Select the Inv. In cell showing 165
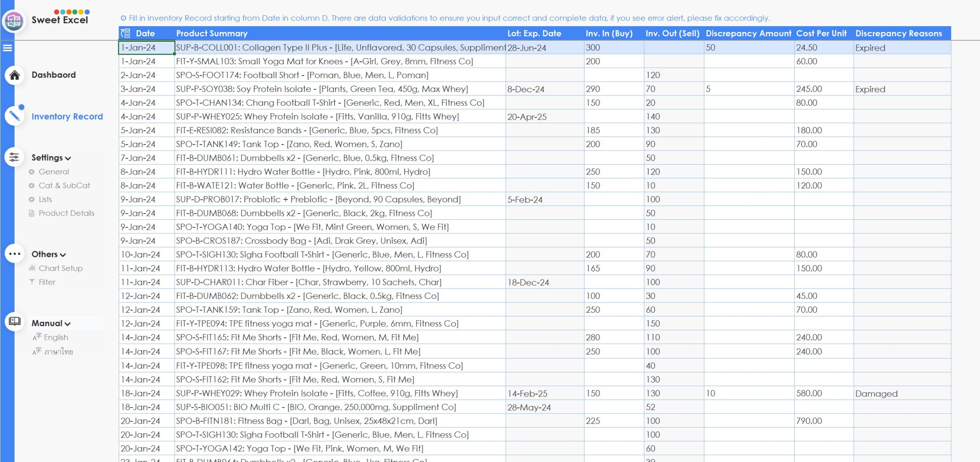The image size is (980, 462). click(x=614, y=268)
